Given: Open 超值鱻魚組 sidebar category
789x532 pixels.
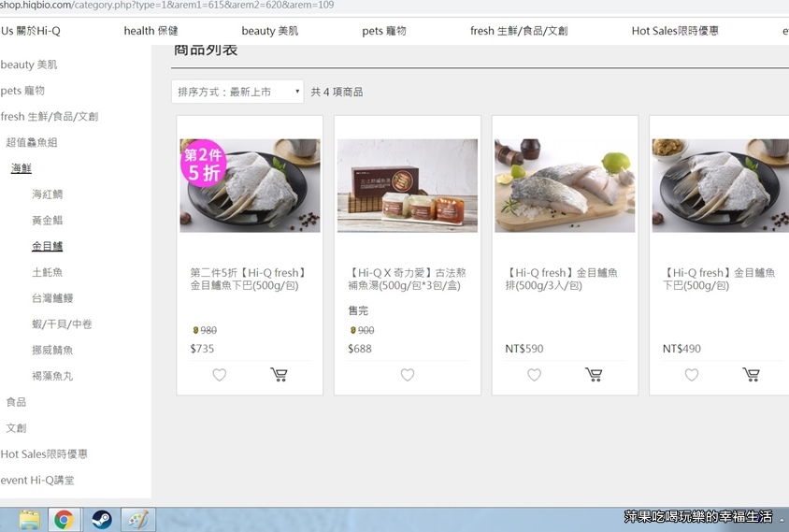Looking at the screenshot, I should pos(32,142).
